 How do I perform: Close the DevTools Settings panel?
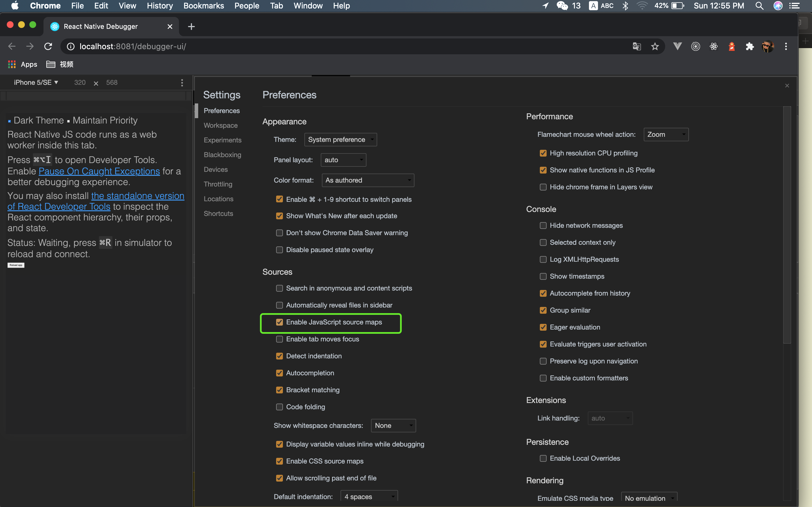[x=787, y=86]
